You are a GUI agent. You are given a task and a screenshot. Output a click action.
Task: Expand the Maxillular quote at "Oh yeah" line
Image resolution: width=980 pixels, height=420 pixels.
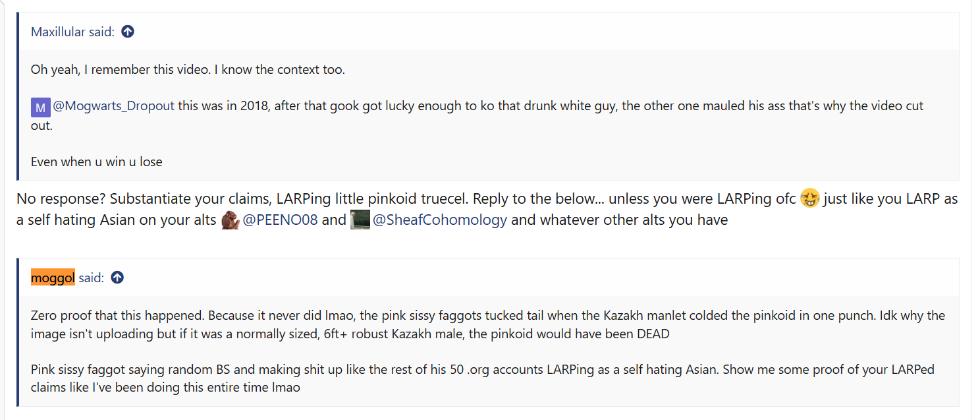click(x=188, y=69)
